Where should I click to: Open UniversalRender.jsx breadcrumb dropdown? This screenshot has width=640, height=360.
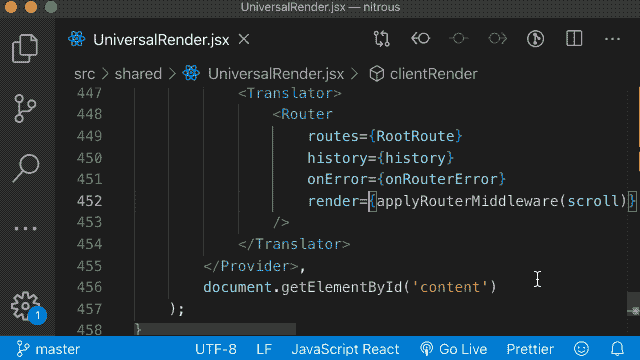click(x=276, y=74)
